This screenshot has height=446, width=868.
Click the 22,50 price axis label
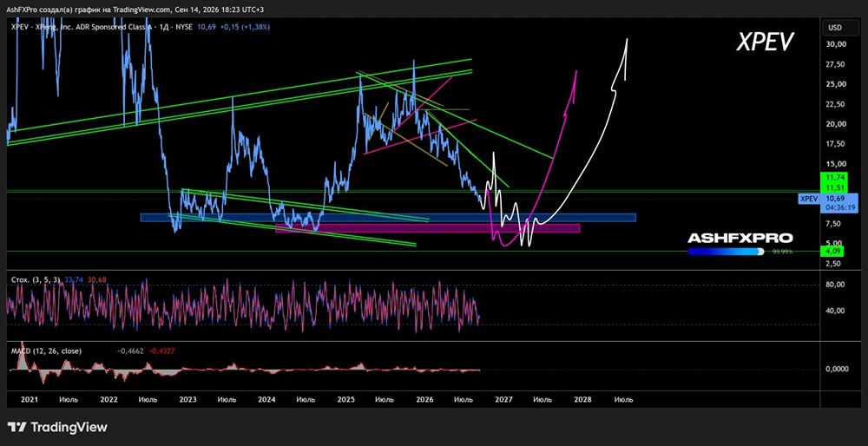click(x=835, y=104)
